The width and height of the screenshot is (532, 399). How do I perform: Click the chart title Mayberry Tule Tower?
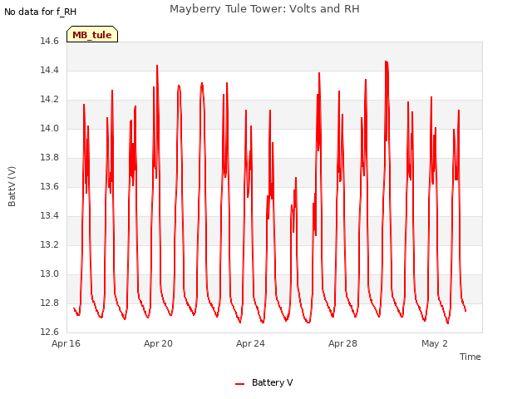click(x=264, y=9)
